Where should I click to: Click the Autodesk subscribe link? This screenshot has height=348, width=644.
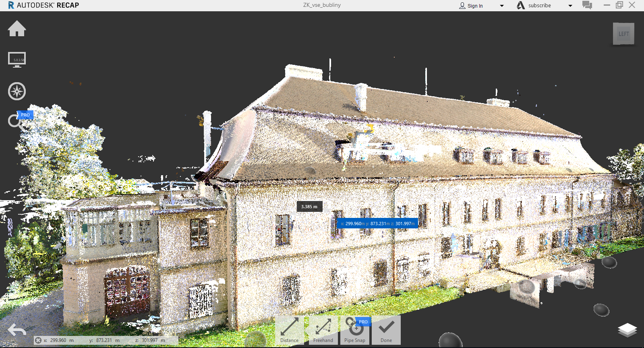pos(539,6)
